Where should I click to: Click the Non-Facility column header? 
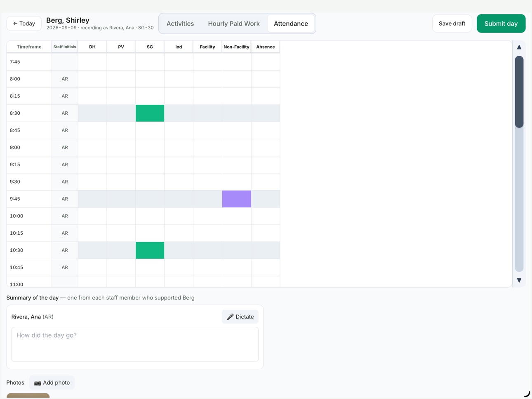(236, 47)
